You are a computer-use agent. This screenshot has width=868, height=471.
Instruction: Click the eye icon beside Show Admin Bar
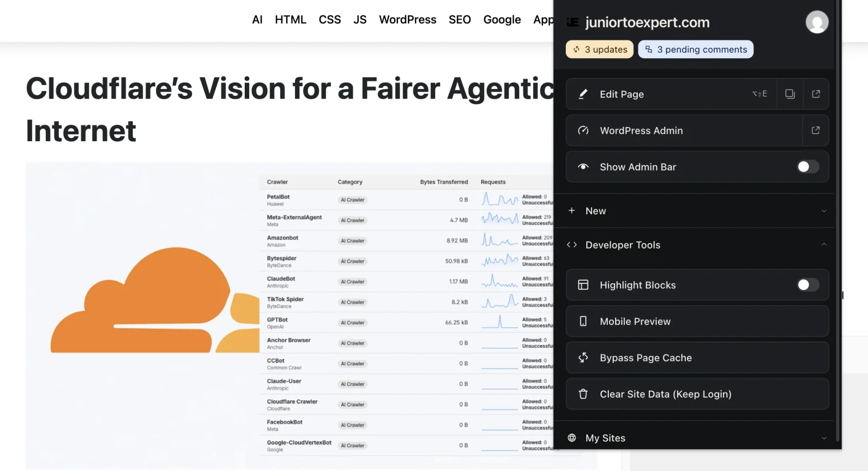click(x=583, y=167)
